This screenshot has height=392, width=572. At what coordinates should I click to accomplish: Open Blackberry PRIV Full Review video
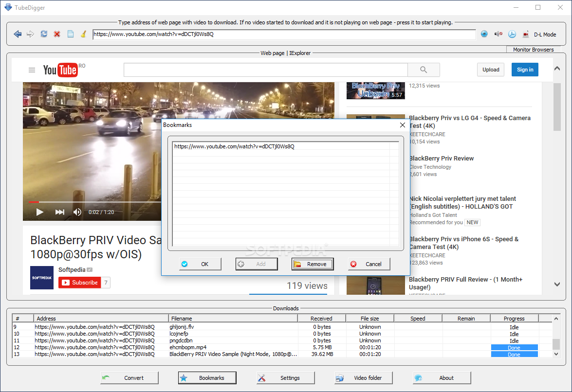(466, 283)
